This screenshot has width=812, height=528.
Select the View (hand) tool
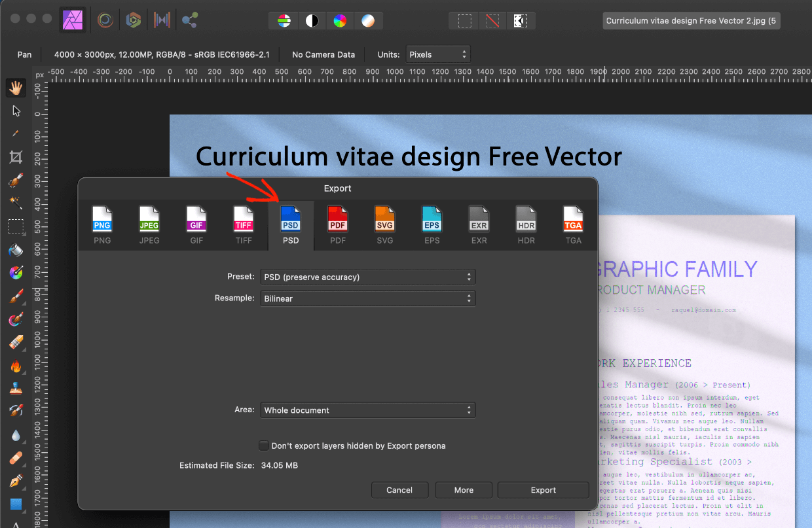[16, 88]
